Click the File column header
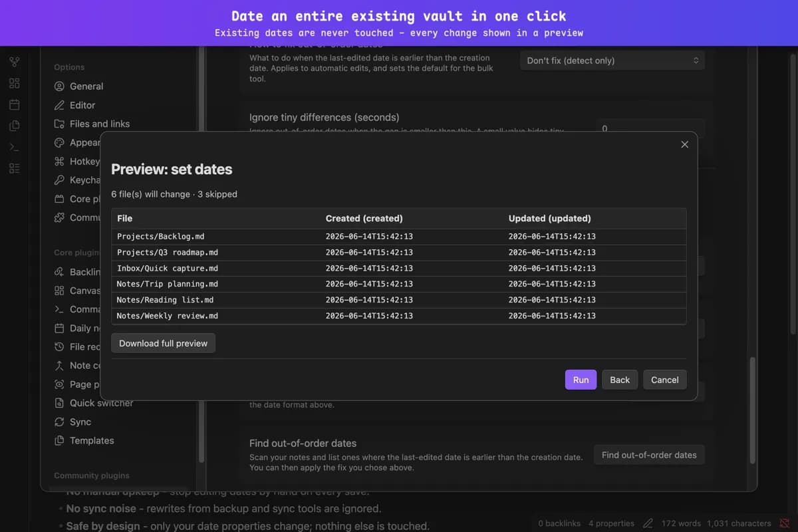This screenshot has width=798, height=532. point(124,218)
